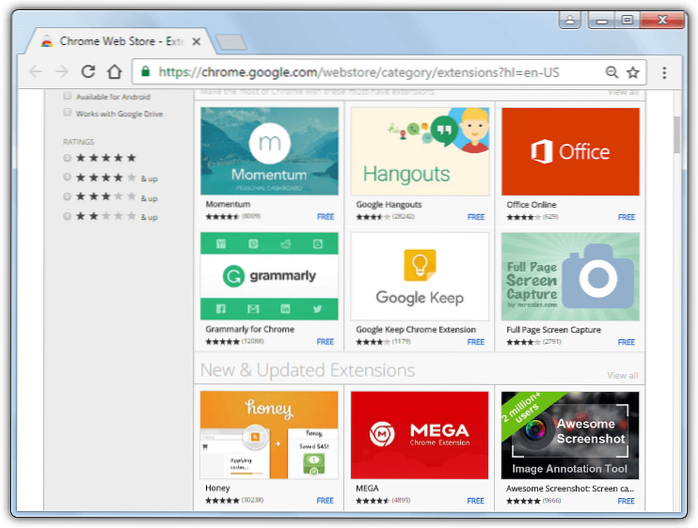The image size is (698, 528).
Task: Click the zoom magnifier icon in address bar
Action: (x=611, y=72)
